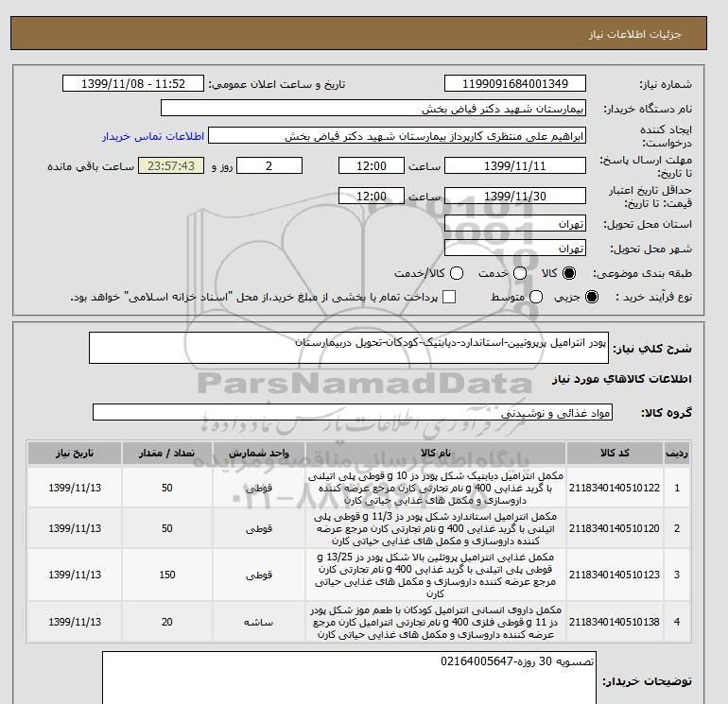Viewport: 728px width, 704px height.
Task: Click the high protein Entramil name in row 3
Action: click(x=436, y=575)
